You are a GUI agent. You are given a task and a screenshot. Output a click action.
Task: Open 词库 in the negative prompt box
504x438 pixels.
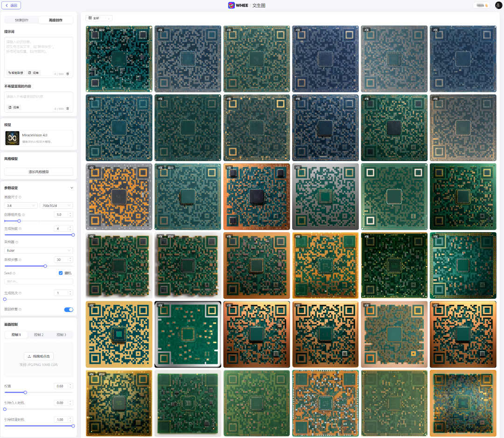(x=14, y=107)
